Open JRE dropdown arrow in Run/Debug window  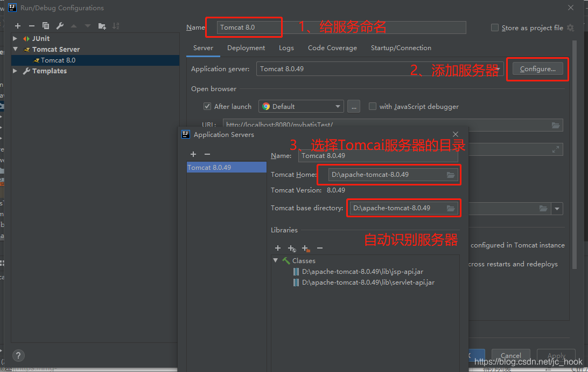point(557,209)
